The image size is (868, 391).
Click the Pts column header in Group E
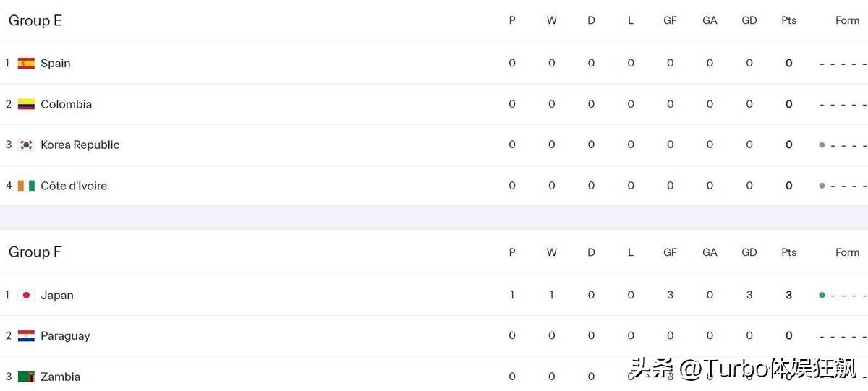point(788,20)
